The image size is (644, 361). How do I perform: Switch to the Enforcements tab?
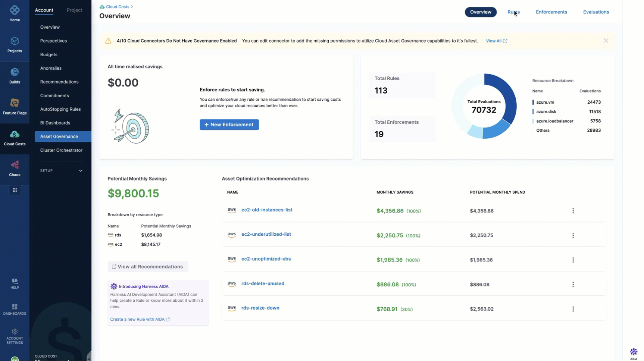551,12
